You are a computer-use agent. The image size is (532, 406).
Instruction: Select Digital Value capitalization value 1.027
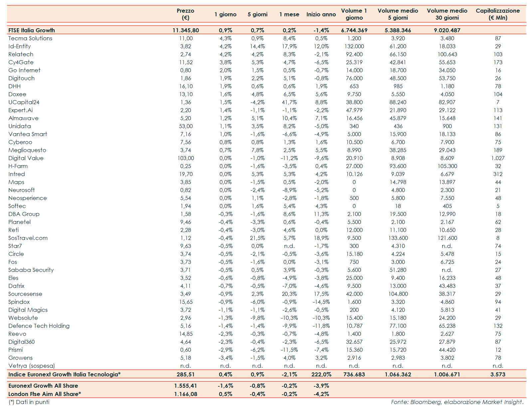tap(498, 158)
